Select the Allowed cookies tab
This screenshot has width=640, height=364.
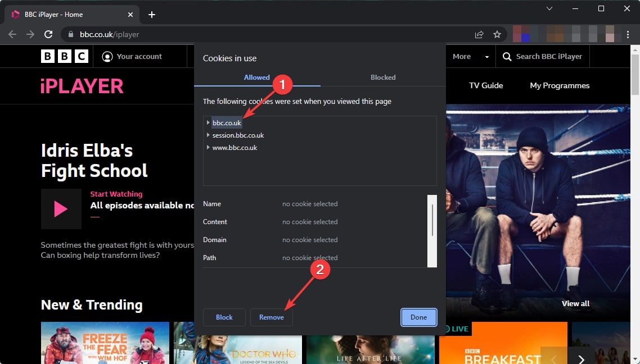[x=256, y=78]
